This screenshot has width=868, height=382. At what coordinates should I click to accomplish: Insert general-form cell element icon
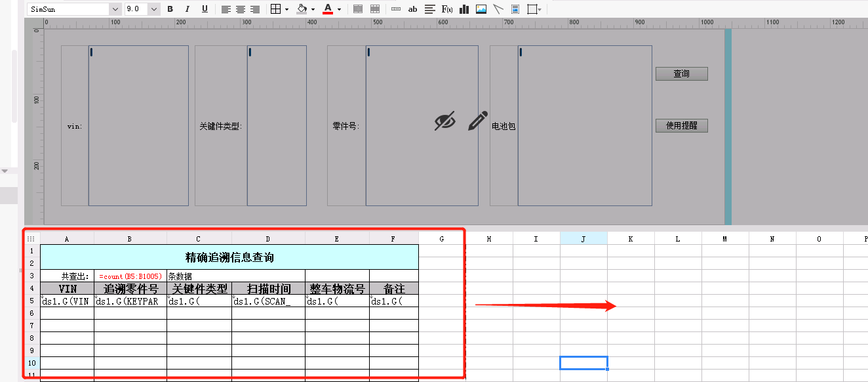[395, 9]
